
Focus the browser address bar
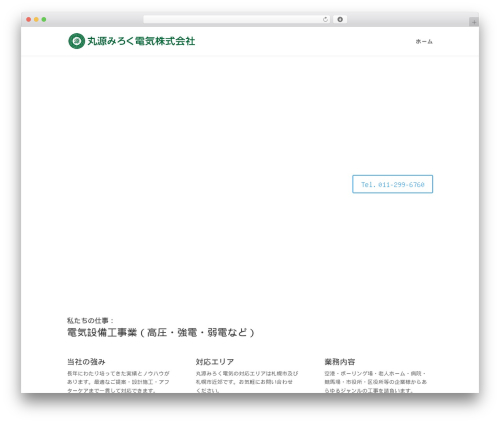click(x=237, y=19)
